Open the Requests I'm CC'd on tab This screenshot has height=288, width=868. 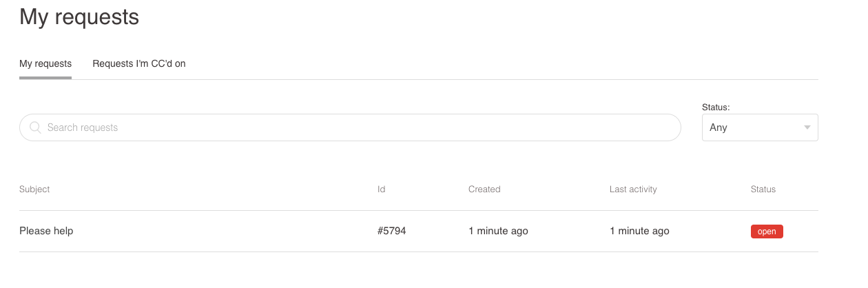tap(139, 63)
